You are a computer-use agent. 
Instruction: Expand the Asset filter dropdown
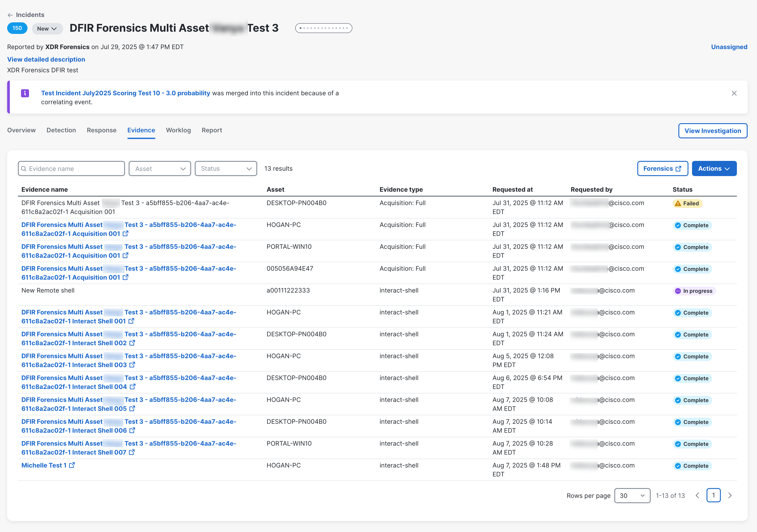tap(160, 169)
